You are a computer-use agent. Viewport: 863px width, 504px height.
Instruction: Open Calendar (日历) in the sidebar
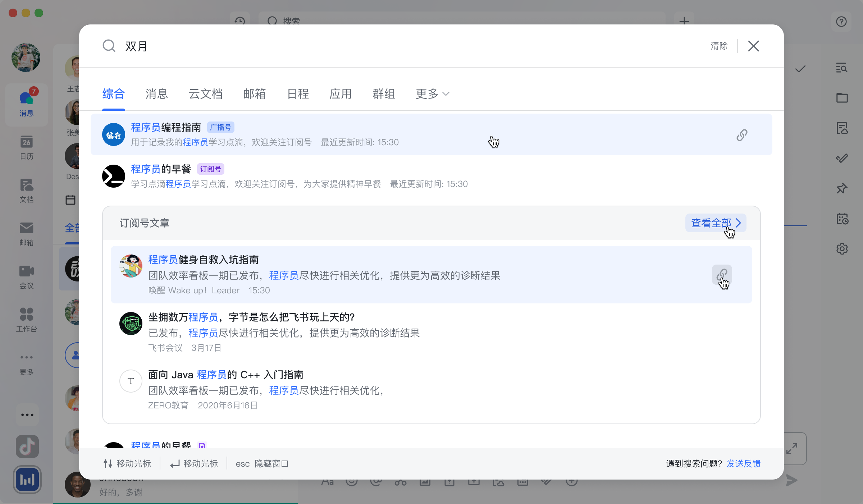click(x=27, y=147)
